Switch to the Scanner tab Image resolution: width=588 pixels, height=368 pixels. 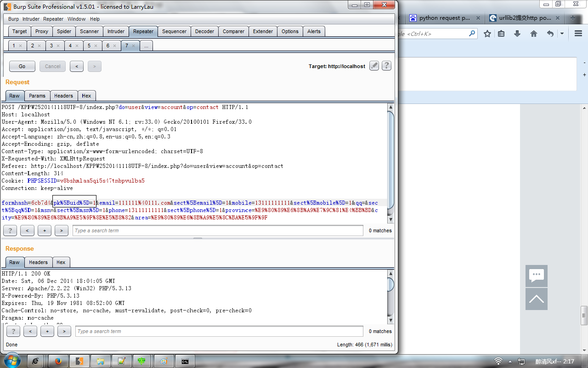(x=89, y=31)
